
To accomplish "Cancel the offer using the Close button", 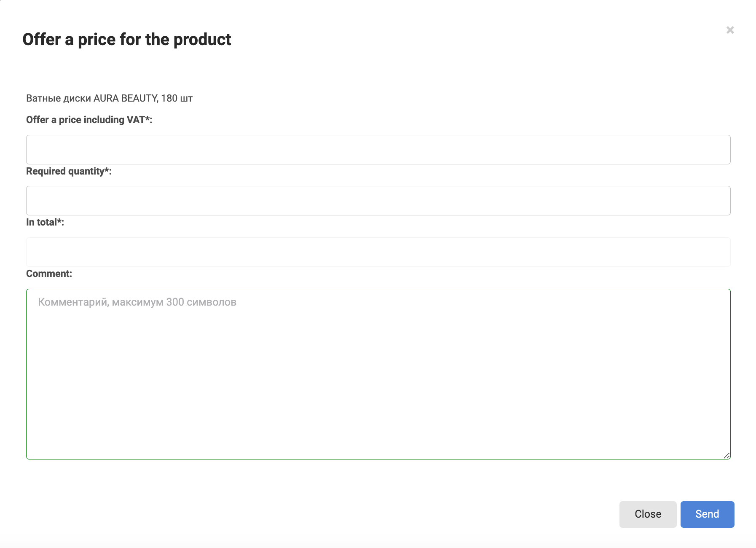I will click(x=648, y=514).
